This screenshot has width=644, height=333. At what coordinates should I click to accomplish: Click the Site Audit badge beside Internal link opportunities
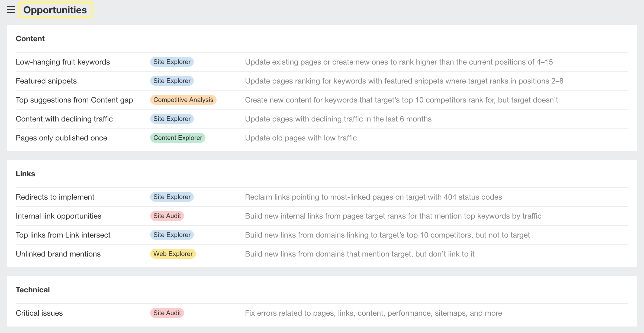tap(167, 216)
